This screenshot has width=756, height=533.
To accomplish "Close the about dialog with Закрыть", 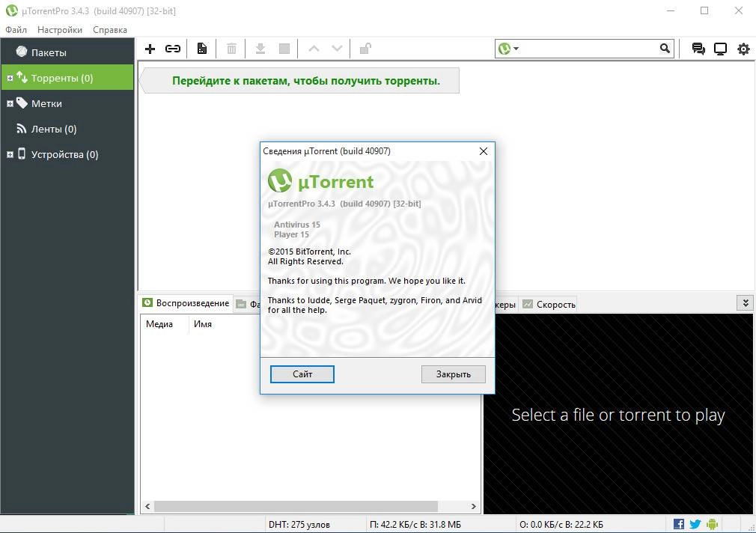I will 453,374.
